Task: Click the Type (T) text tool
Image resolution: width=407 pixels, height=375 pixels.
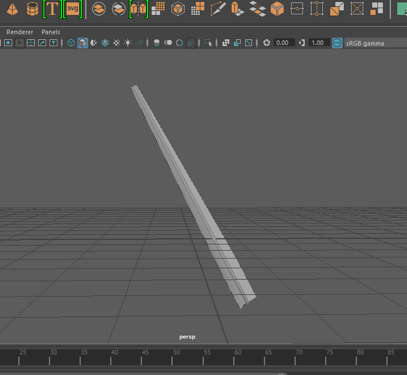Action: pos(52,9)
